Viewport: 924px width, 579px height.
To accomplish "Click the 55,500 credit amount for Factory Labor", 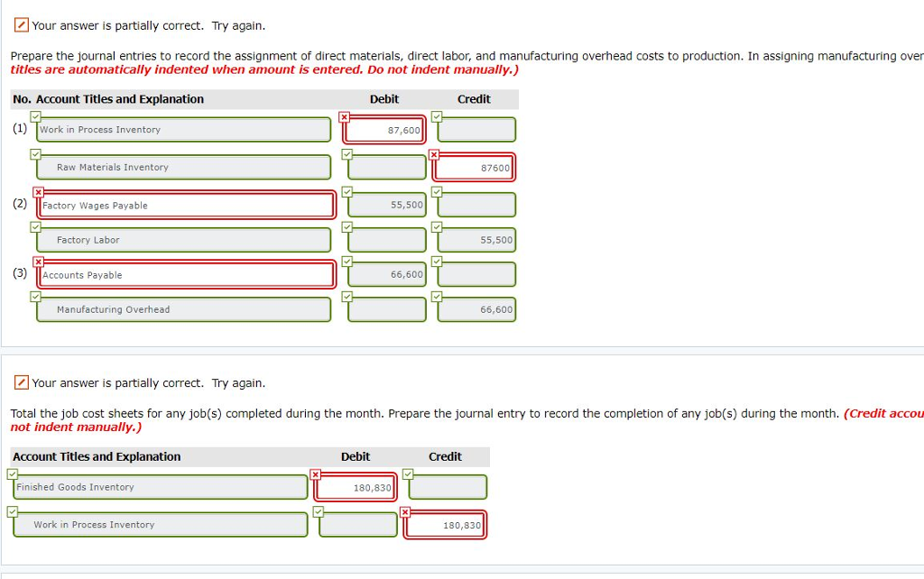I will pos(476,239).
